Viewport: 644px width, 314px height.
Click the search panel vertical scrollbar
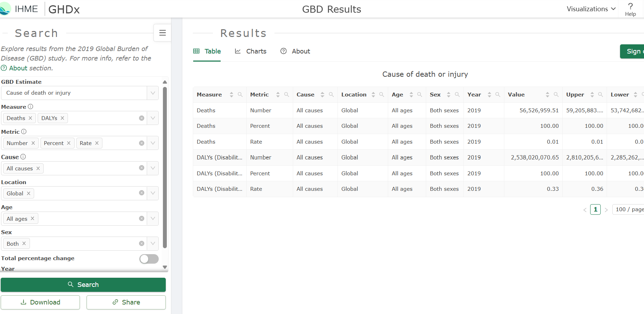[x=165, y=167]
